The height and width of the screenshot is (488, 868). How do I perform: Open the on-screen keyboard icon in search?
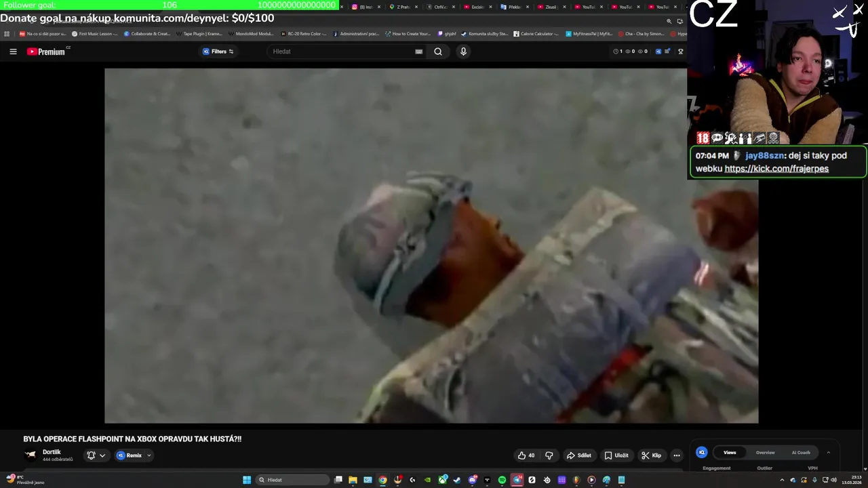pyautogui.click(x=418, y=52)
